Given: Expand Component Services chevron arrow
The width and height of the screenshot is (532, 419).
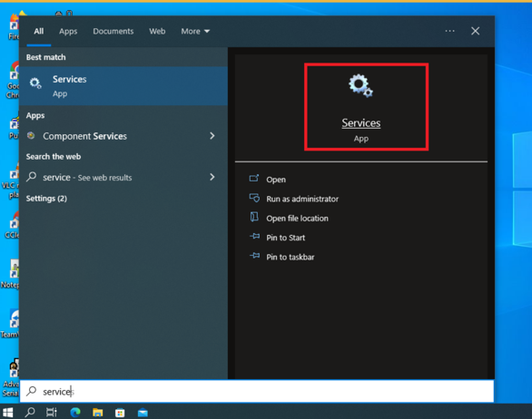Looking at the screenshot, I should [x=212, y=136].
